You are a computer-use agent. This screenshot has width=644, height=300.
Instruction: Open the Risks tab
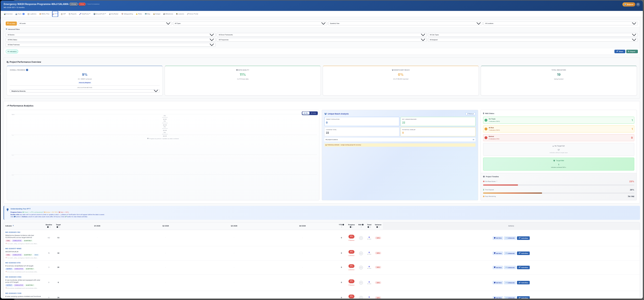pos(139,14)
